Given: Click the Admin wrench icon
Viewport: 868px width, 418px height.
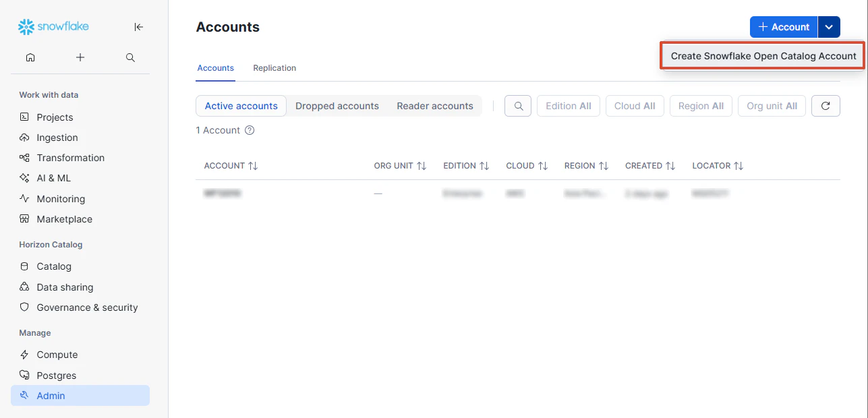Looking at the screenshot, I should pos(24,396).
